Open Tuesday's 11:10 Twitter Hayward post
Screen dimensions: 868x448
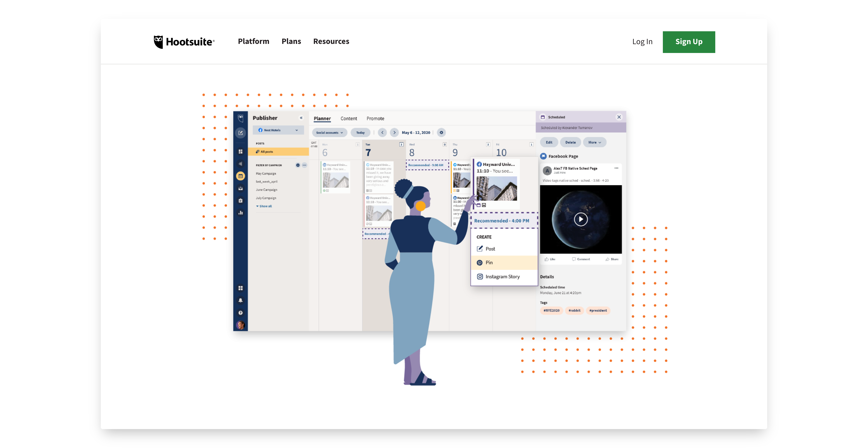(x=379, y=177)
